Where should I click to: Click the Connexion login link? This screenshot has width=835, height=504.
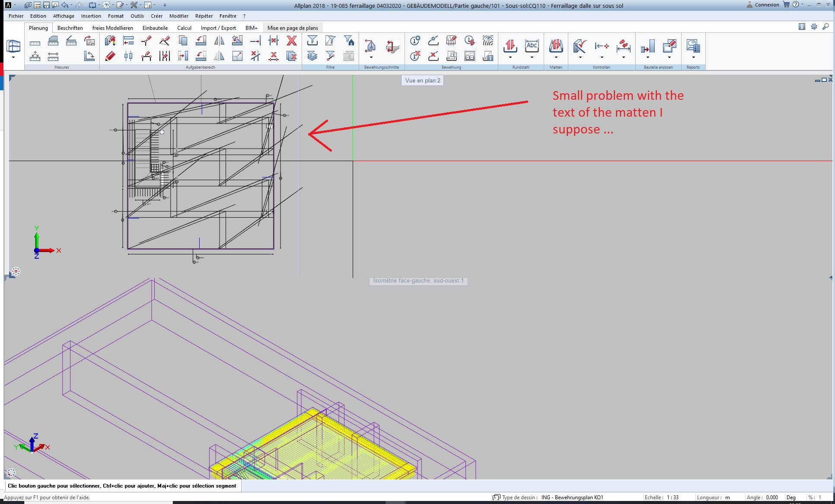click(x=767, y=5)
